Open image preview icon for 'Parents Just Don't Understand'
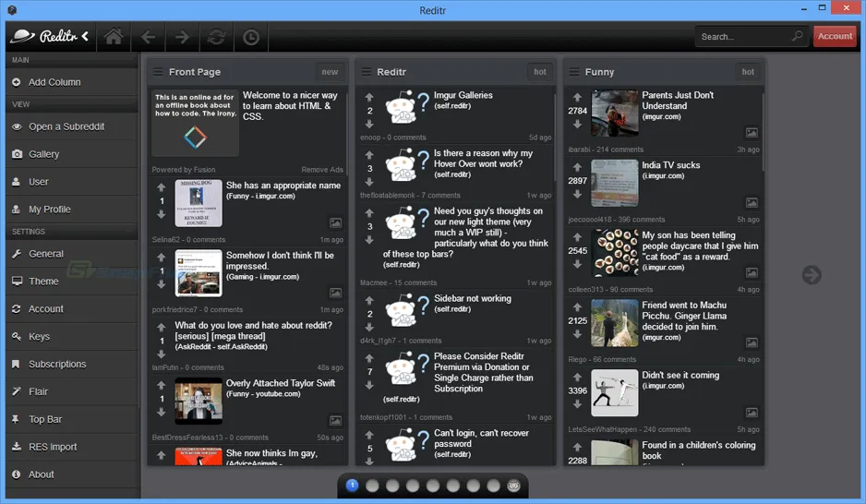866x504 pixels. pos(752,133)
